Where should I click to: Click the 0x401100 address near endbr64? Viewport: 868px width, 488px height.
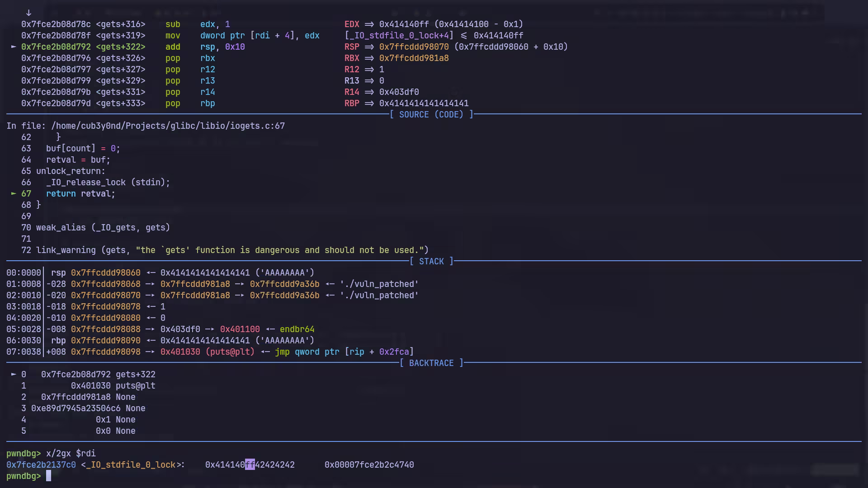click(x=240, y=329)
